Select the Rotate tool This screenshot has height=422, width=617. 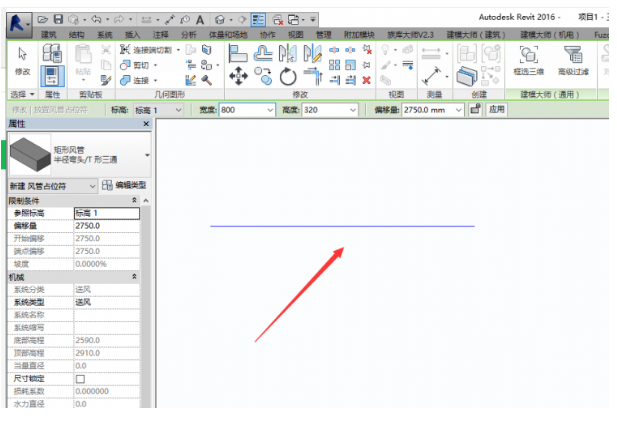pos(288,76)
